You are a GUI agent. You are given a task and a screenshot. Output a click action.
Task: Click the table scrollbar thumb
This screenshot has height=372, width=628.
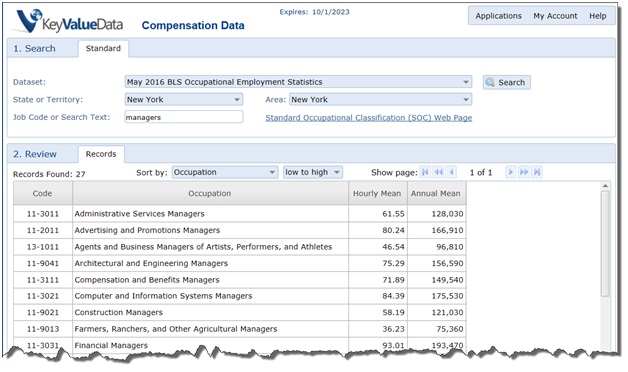[605, 243]
